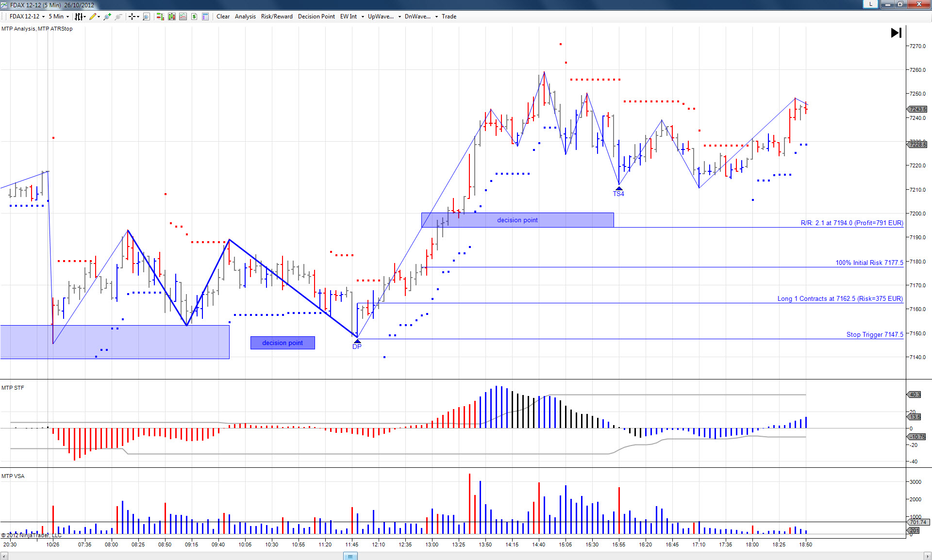Click the 7228.5 price marker
932x560 pixels.
(x=917, y=145)
